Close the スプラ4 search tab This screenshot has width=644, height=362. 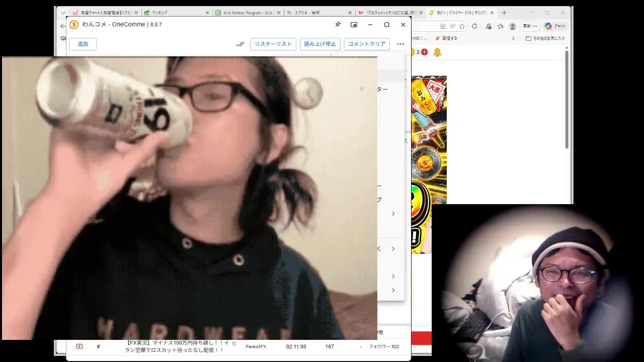[x=350, y=13]
